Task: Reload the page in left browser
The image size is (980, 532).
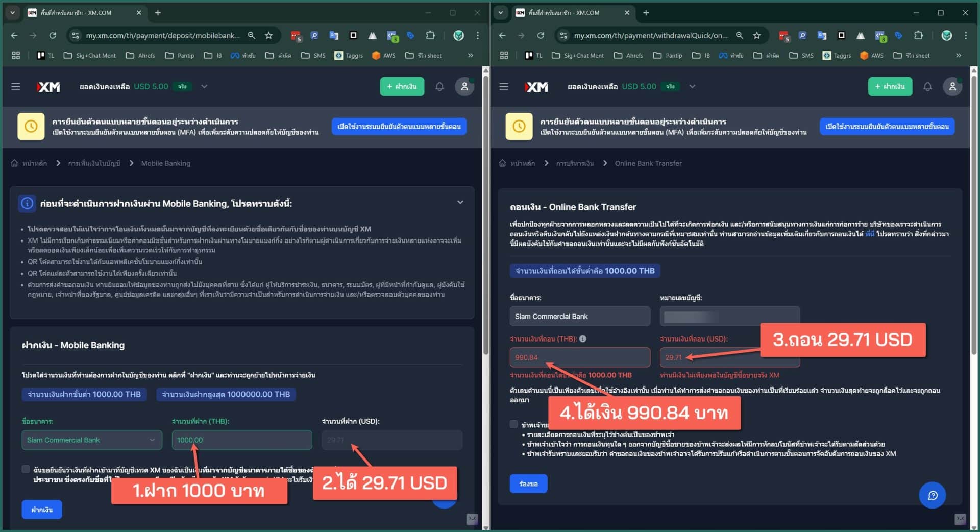Action: point(52,35)
